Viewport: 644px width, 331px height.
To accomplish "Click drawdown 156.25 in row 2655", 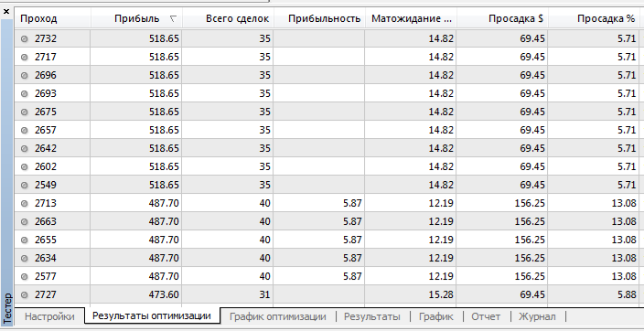I will 530,240.
